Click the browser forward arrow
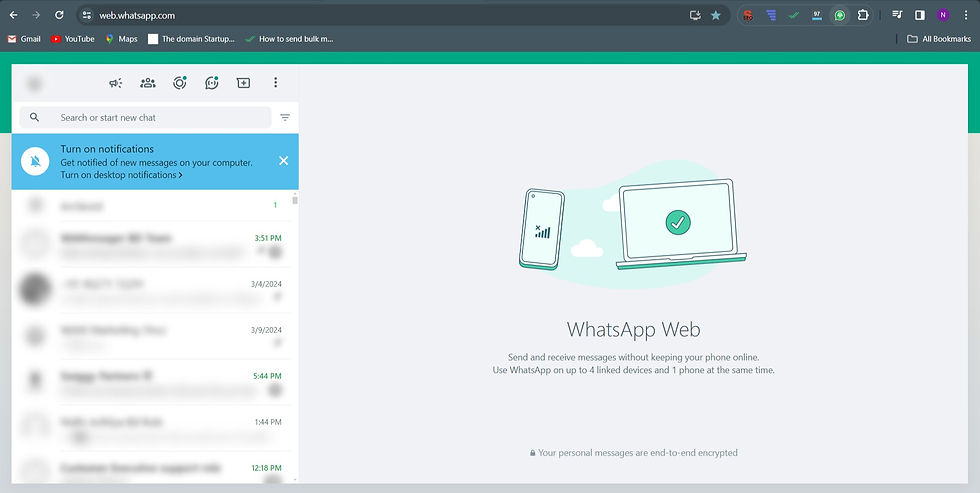Viewport: 980px width, 493px height. click(36, 15)
